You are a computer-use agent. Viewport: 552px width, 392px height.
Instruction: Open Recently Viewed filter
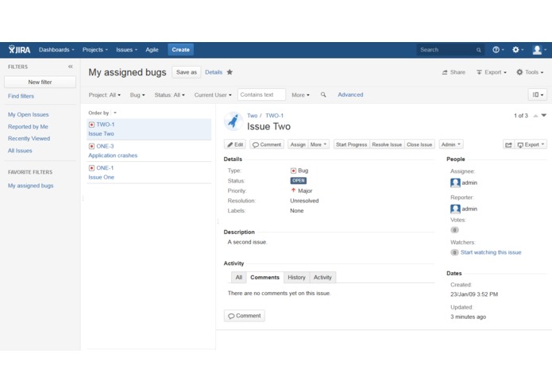(29, 139)
